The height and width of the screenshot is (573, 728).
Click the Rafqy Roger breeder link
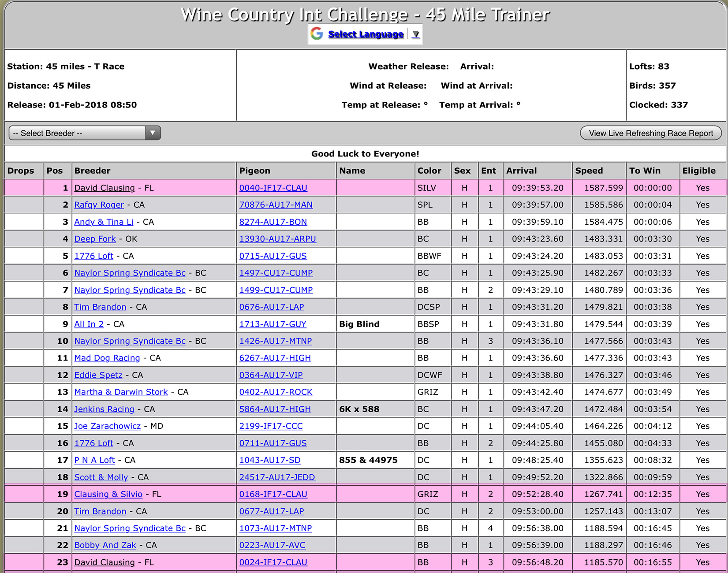(99, 205)
